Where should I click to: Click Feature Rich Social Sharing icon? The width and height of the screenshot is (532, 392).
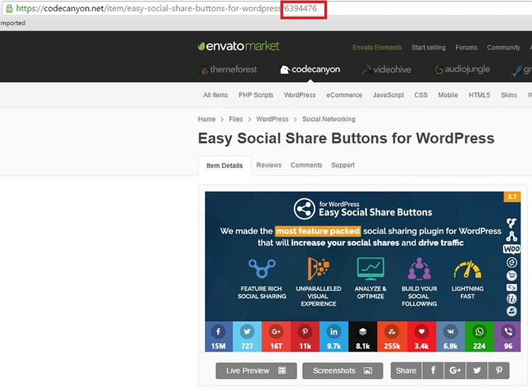click(x=262, y=268)
